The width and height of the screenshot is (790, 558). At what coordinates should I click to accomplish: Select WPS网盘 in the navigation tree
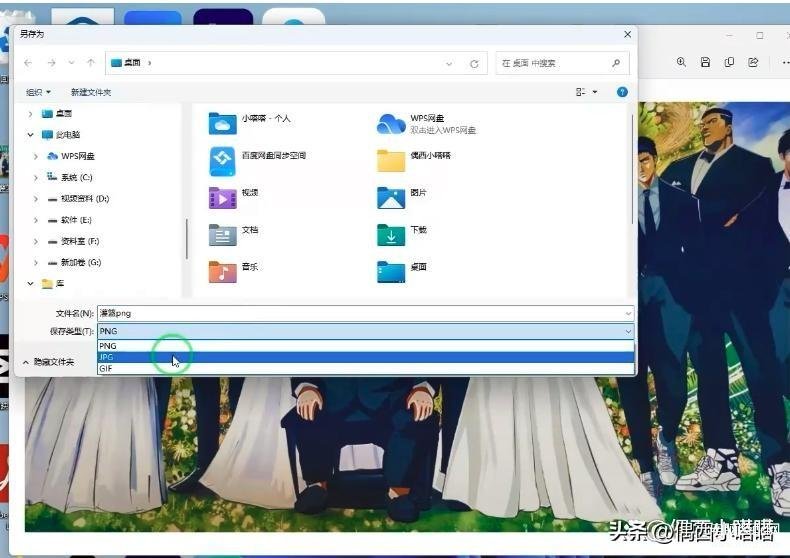point(71,157)
